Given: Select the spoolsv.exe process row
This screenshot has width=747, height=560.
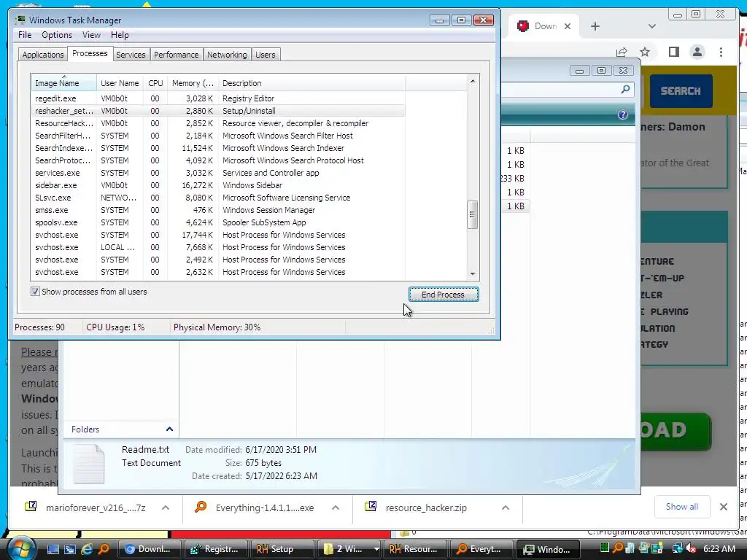Looking at the screenshot, I should click(x=218, y=222).
